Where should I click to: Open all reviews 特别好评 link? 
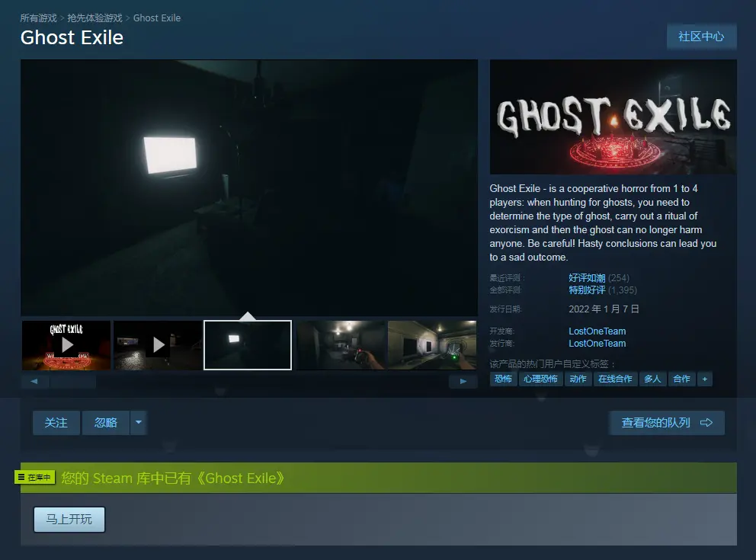click(587, 290)
